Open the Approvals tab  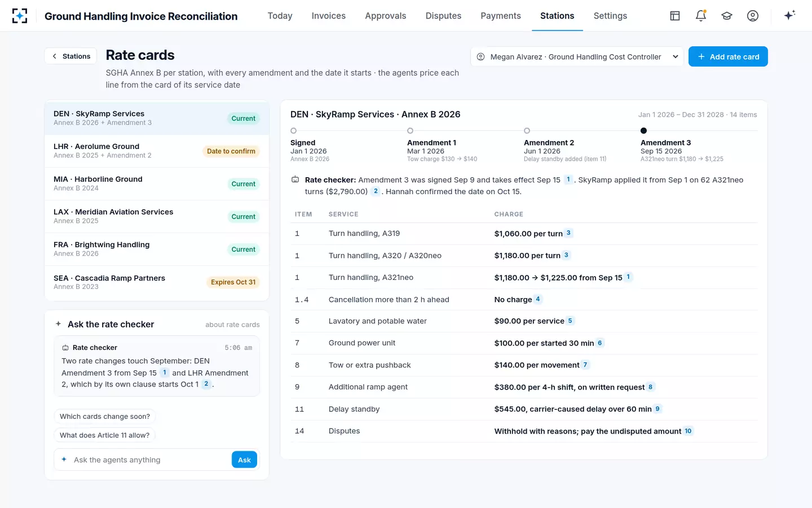[386, 16]
